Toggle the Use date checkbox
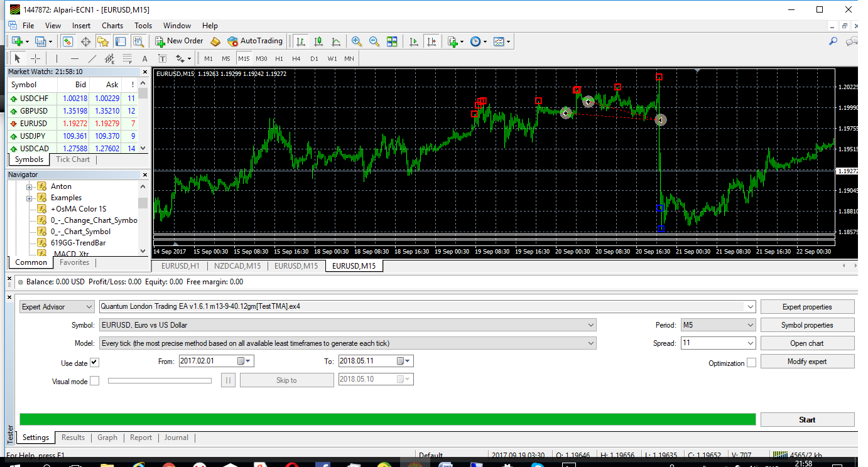 94,363
